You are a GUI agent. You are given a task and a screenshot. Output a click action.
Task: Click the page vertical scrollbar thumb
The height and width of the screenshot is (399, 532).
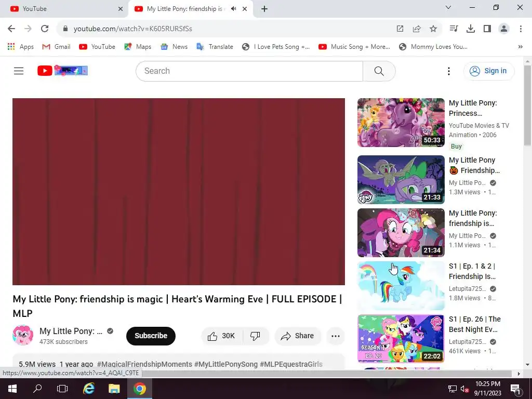point(527,106)
